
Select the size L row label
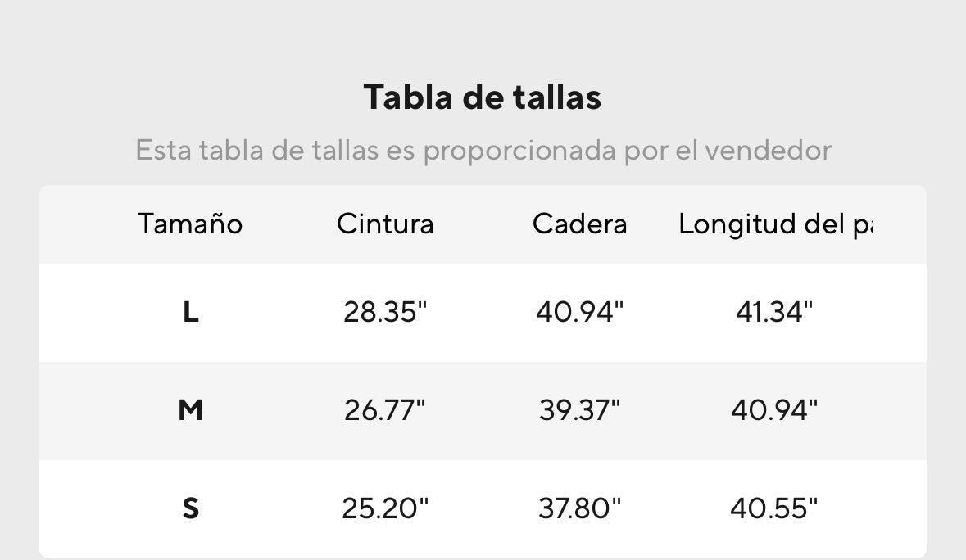(x=190, y=312)
